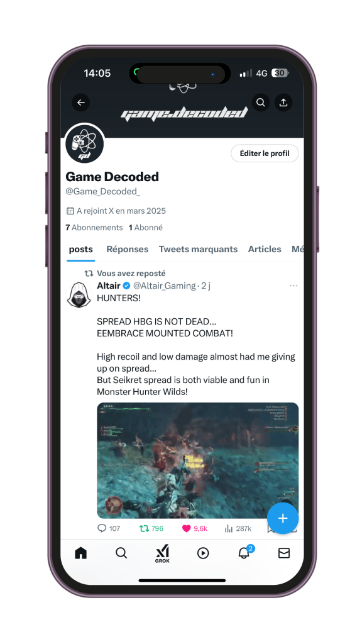
Task: Tap the share profile upload icon
Action: [x=283, y=103]
